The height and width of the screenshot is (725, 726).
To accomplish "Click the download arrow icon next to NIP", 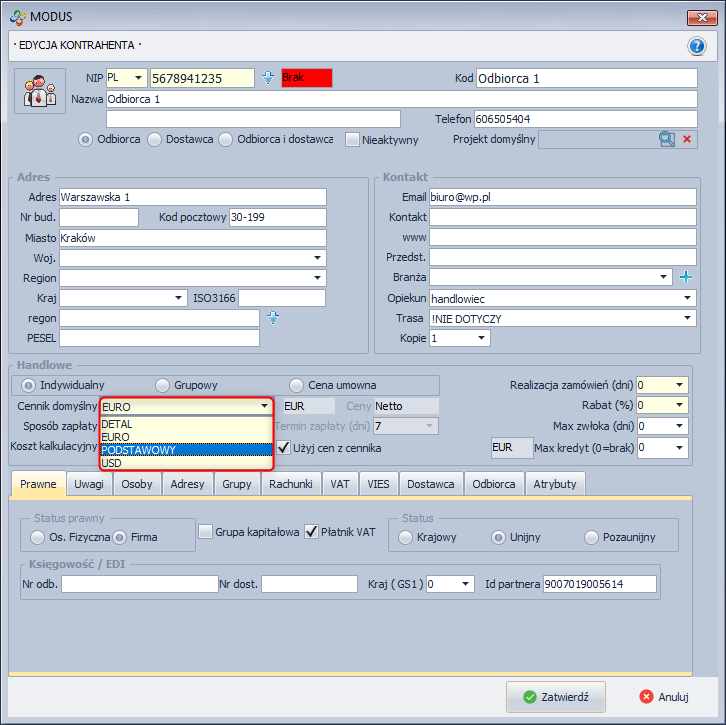I will pos(268,78).
